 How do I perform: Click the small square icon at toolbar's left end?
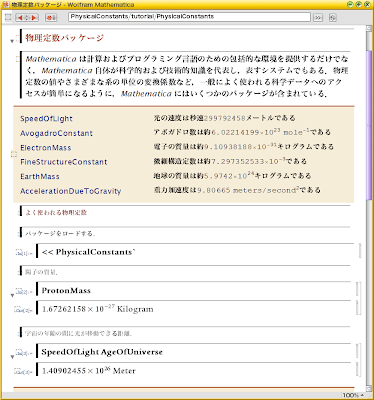click(8, 17)
